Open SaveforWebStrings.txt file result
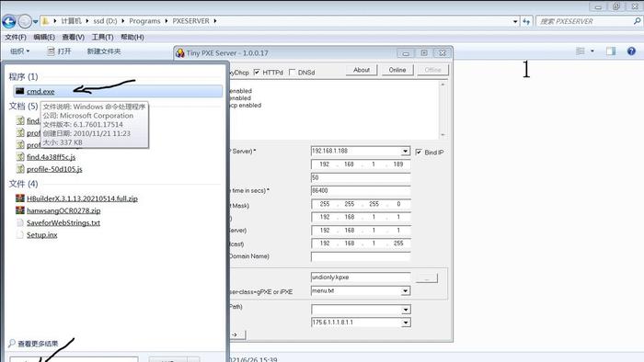This screenshot has height=362, width=644. pos(63,222)
